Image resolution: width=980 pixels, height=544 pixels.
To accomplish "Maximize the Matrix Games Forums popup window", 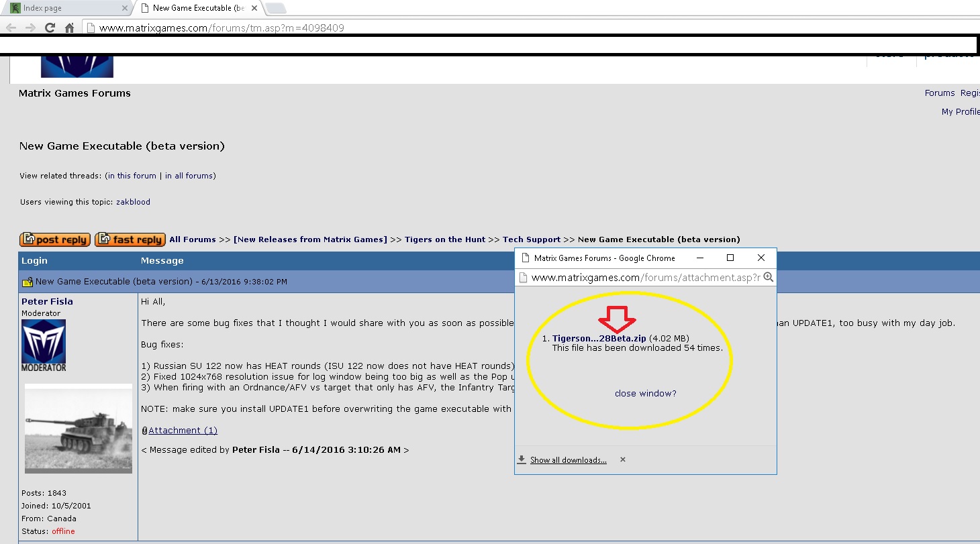I will [x=730, y=258].
